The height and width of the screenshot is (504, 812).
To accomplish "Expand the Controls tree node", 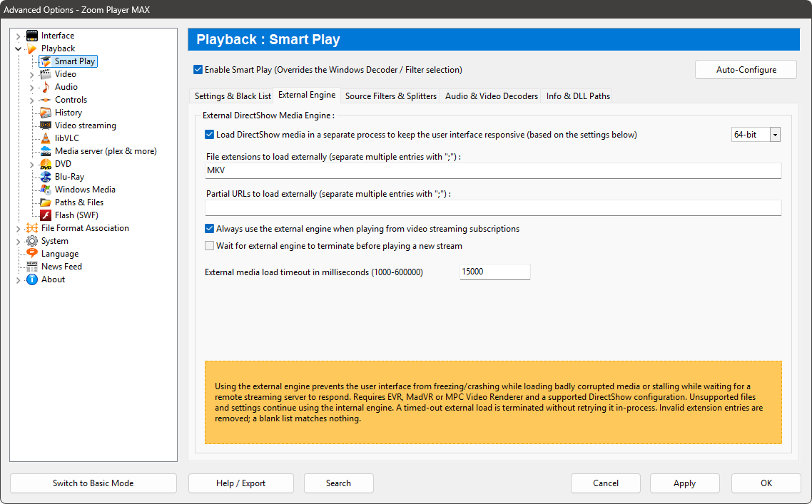I will (x=31, y=101).
